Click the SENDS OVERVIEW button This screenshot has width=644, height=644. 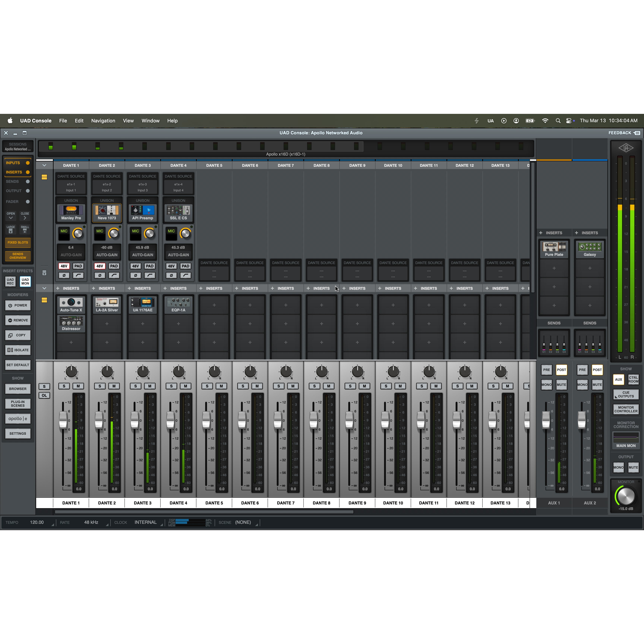coord(18,256)
